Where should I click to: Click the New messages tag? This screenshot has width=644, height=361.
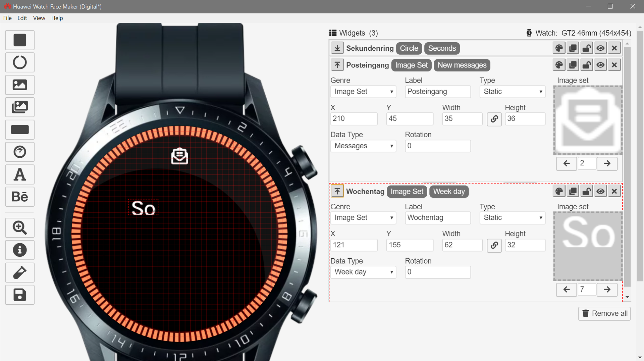click(462, 65)
